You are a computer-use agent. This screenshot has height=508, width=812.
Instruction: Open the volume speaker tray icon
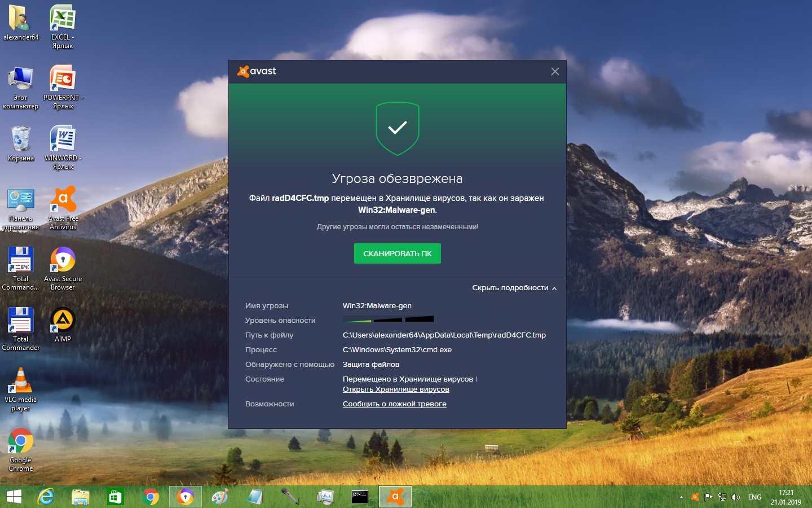pos(736,497)
